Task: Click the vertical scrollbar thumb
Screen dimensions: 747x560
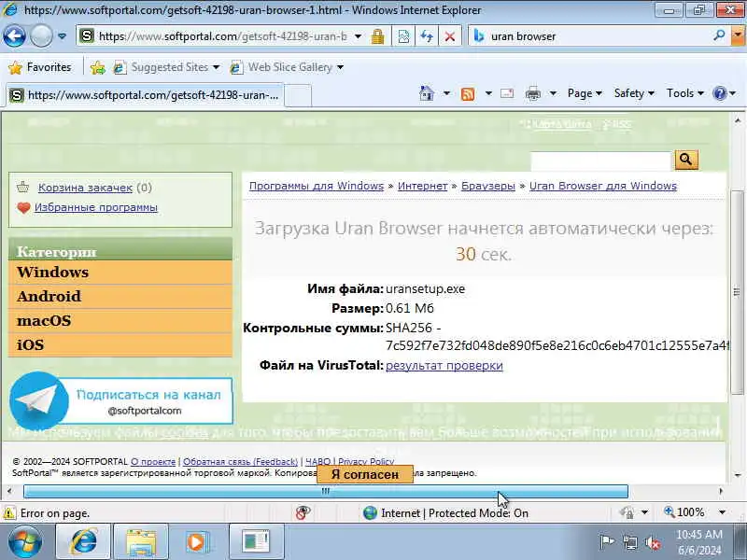Action: [737, 292]
